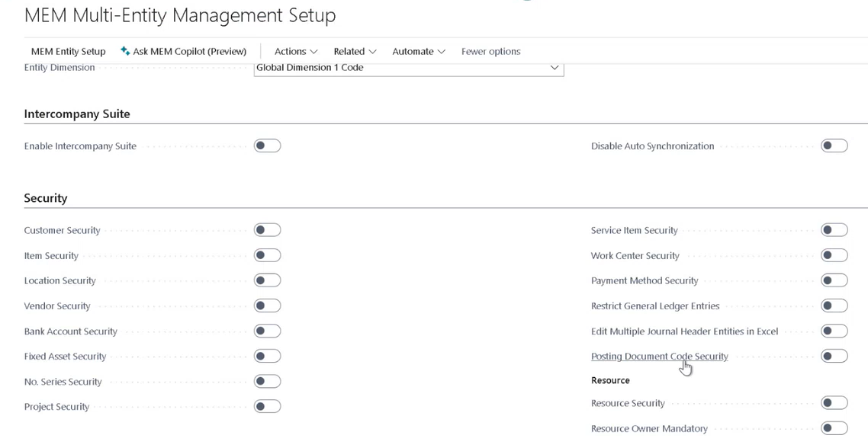Viewport: 868px width, 448px height.
Task: Click the Actions chevron arrow
Action: click(x=314, y=52)
